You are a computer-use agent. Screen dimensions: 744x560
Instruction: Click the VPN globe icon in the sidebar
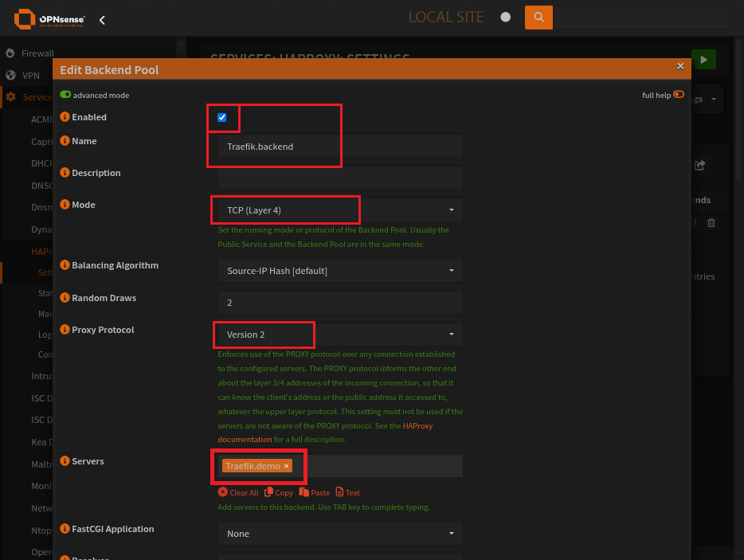[10, 75]
